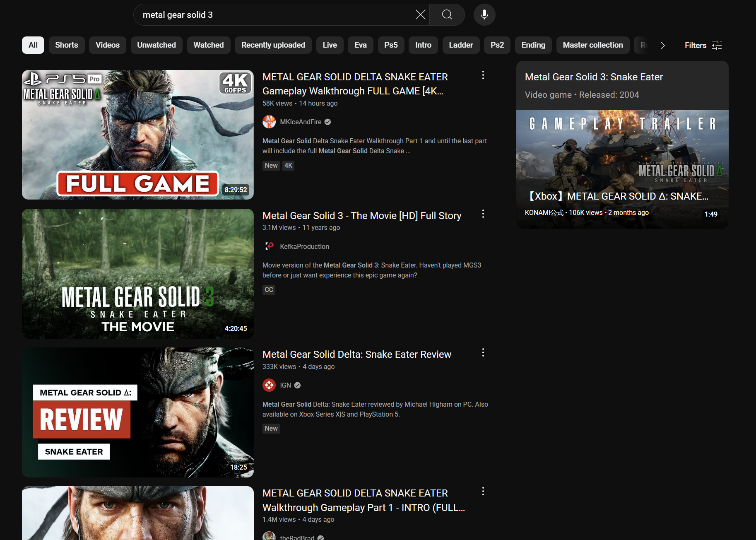Open MKIceAndFire channel avatar
This screenshot has height=540, width=756.
[269, 122]
